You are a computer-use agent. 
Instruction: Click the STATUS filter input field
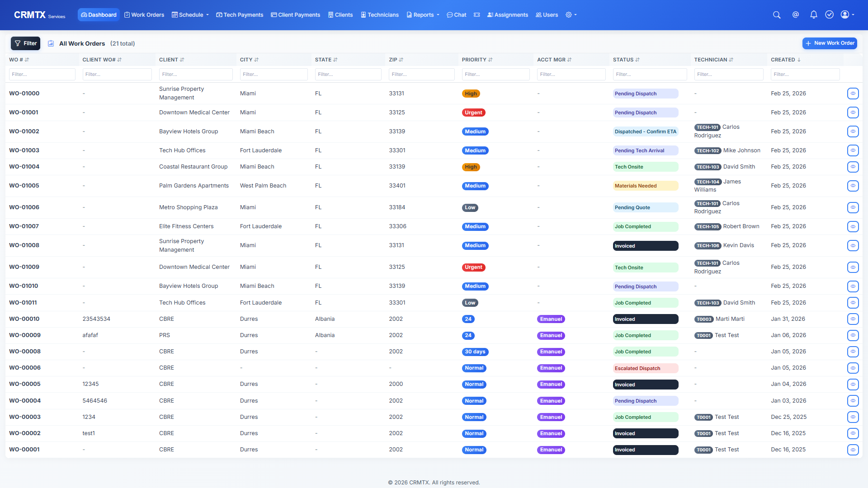pos(650,74)
